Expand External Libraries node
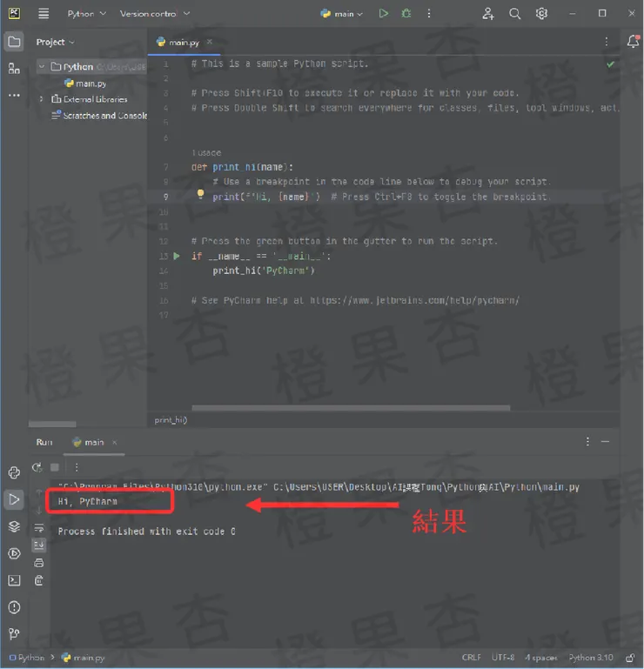The image size is (644, 669). point(42,99)
